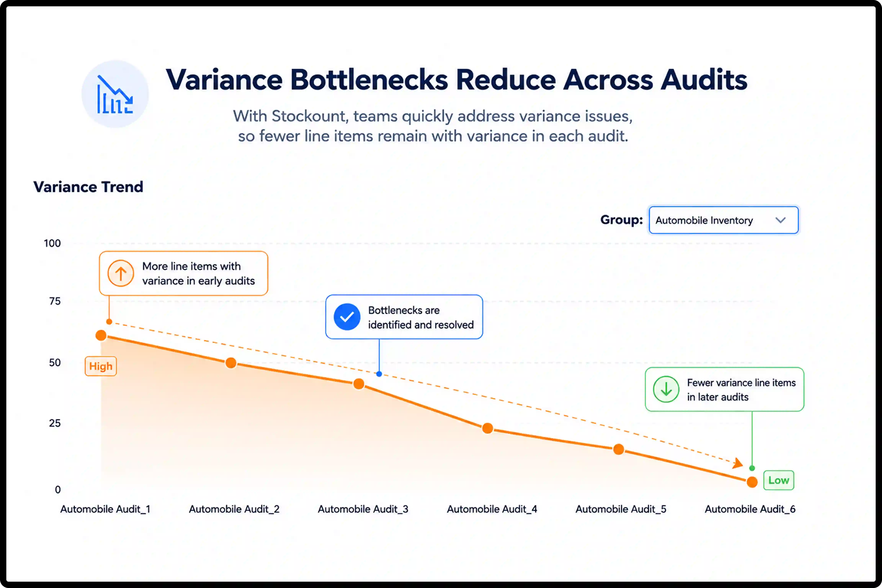882x588 pixels.
Task: Click the 'Automobile Audit_6' axis label
Action: coord(750,509)
